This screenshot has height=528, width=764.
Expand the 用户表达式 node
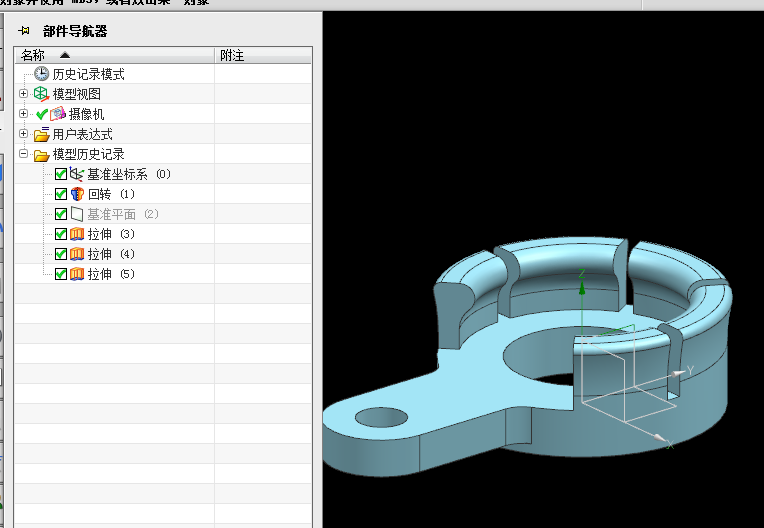click(23, 134)
